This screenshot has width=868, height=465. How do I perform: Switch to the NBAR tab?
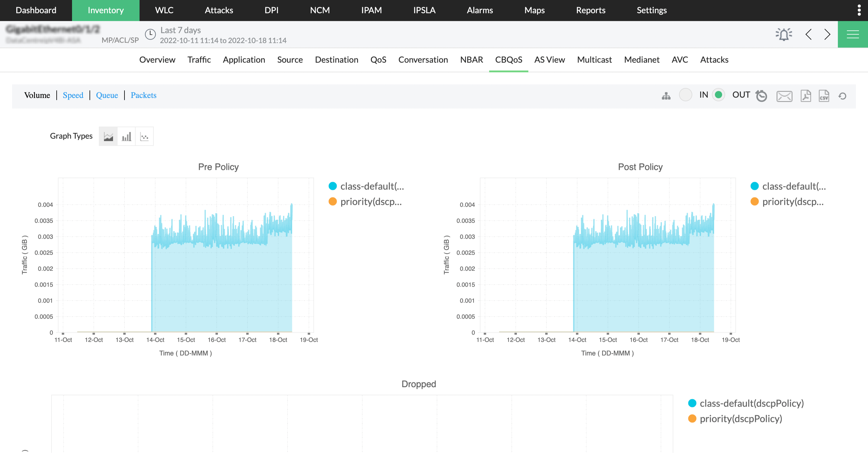click(471, 60)
